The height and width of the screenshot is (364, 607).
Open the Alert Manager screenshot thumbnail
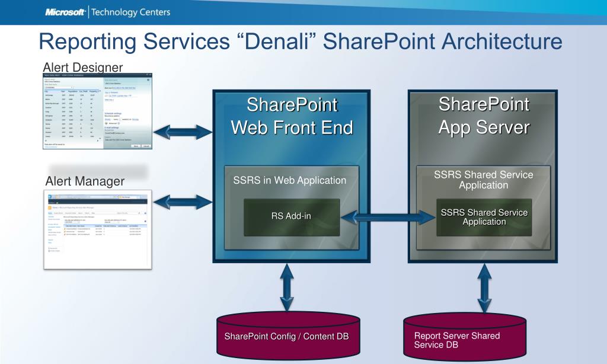98,229
